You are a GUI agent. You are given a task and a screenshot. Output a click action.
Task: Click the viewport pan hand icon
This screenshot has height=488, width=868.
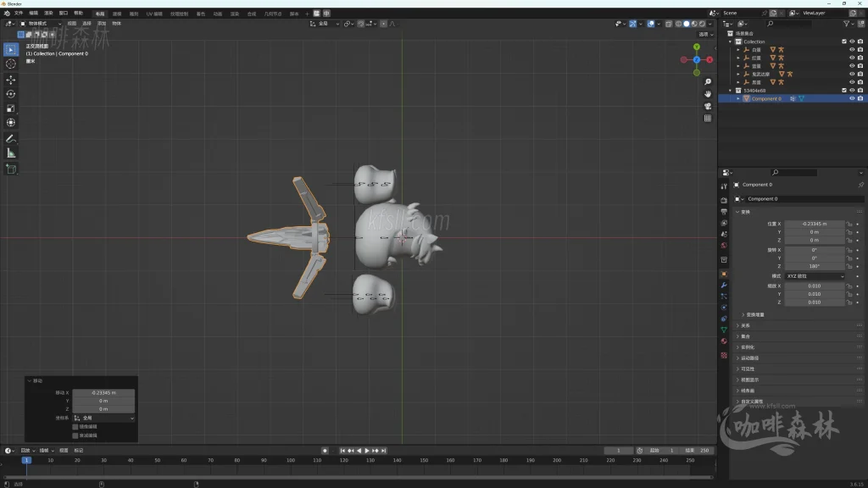pyautogui.click(x=708, y=93)
